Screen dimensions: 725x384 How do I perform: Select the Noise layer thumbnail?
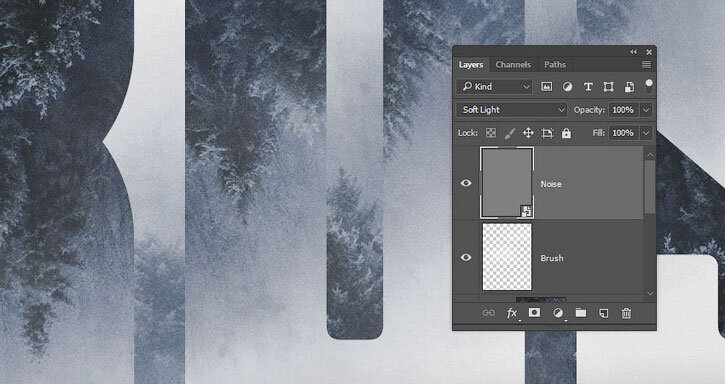click(x=507, y=183)
